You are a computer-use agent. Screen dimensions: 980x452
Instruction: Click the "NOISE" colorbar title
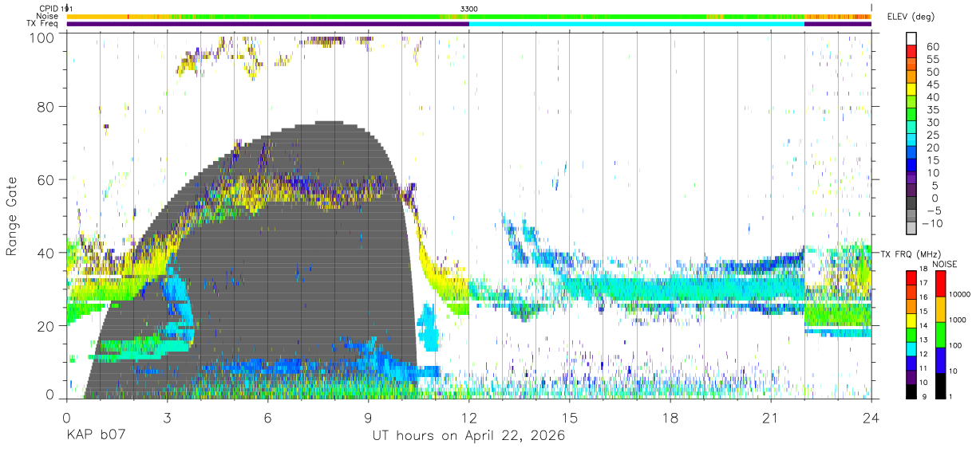pyautogui.click(x=944, y=264)
